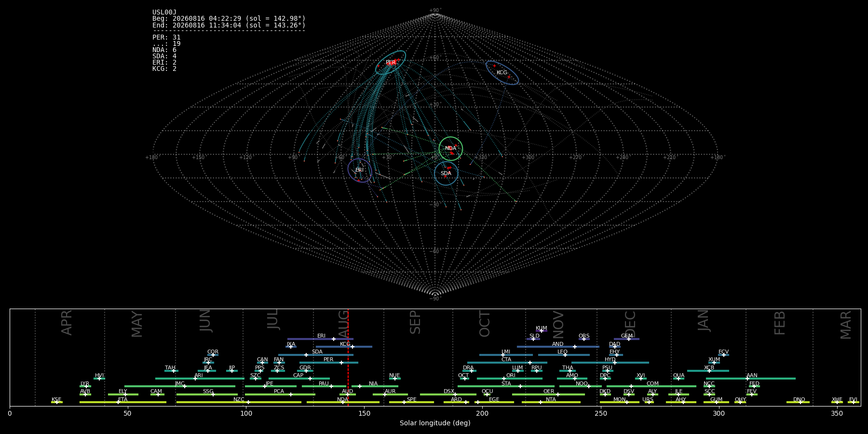The height and width of the screenshot is (434, 868).
Task: Click the MAR month label in the timeline
Action: pos(846,325)
